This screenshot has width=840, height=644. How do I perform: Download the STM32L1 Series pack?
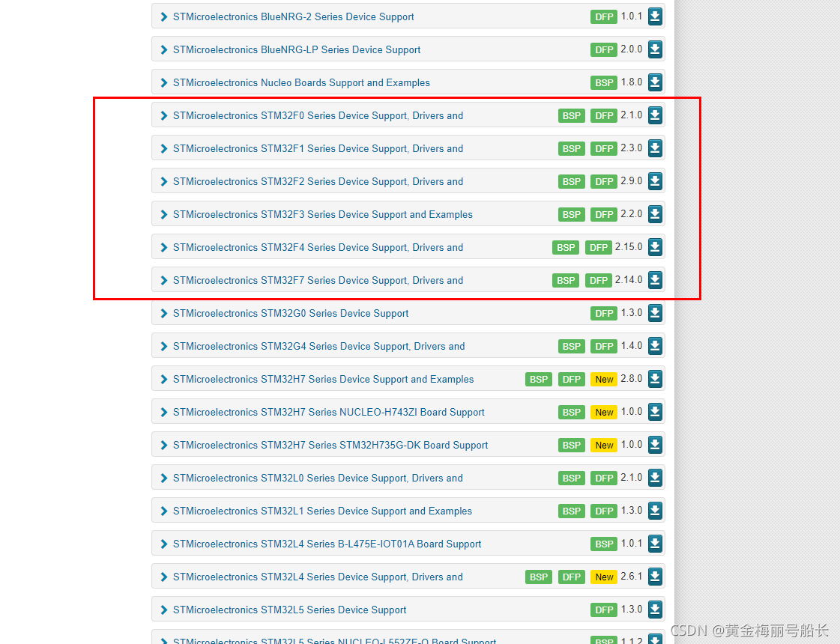tap(655, 511)
